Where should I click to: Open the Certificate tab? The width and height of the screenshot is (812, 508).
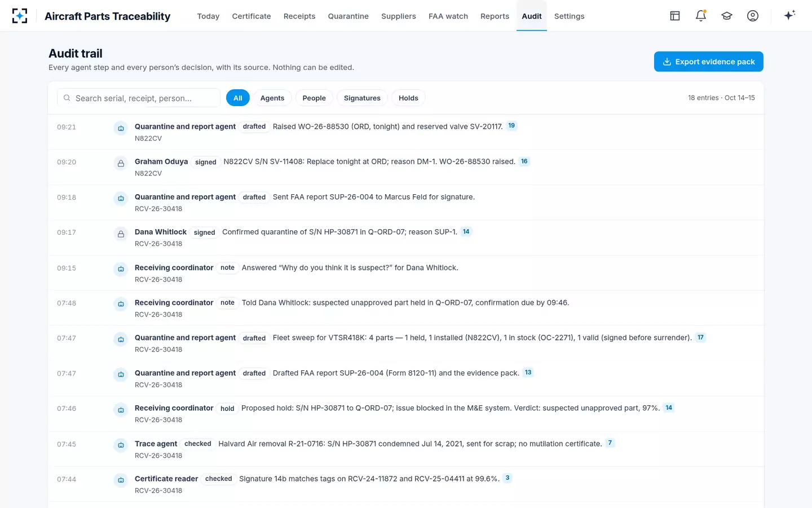(x=251, y=16)
